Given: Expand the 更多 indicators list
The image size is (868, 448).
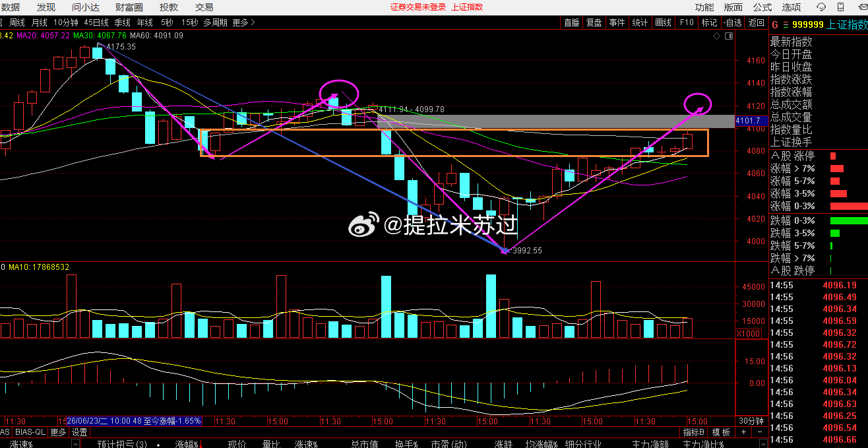Looking at the screenshot, I should 59,432.
